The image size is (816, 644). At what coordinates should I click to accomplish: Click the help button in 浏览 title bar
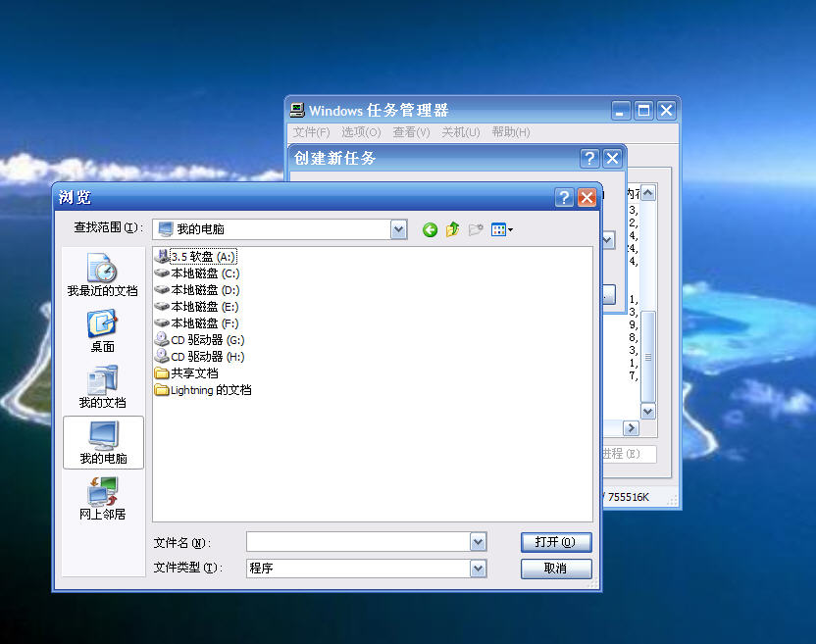[564, 197]
